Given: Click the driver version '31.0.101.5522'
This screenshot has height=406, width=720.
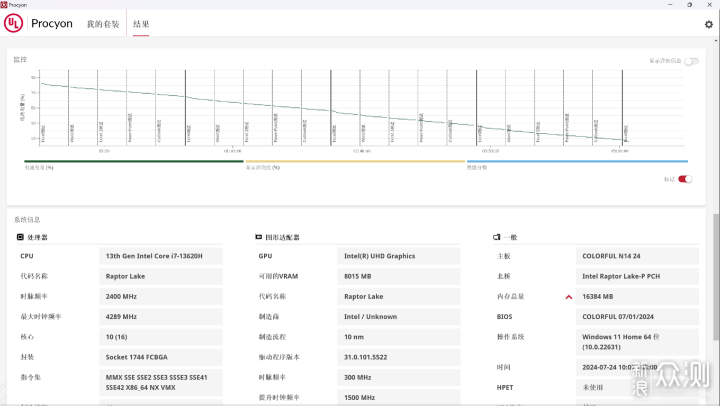Looking at the screenshot, I should tap(399, 357).
